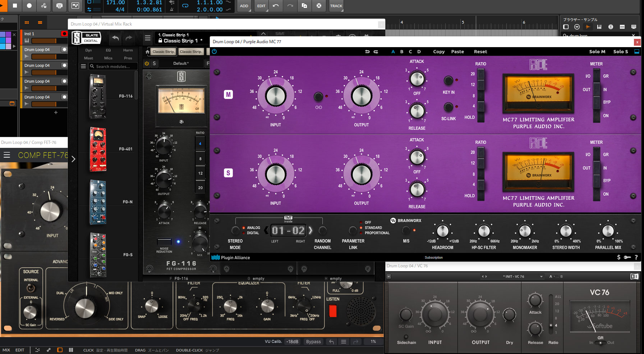Open the Default preset dropdown in Virtual Mix Rack
Image resolution: width=644 pixels, height=354 pixels.
pyautogui.click(x=180, y=63)
